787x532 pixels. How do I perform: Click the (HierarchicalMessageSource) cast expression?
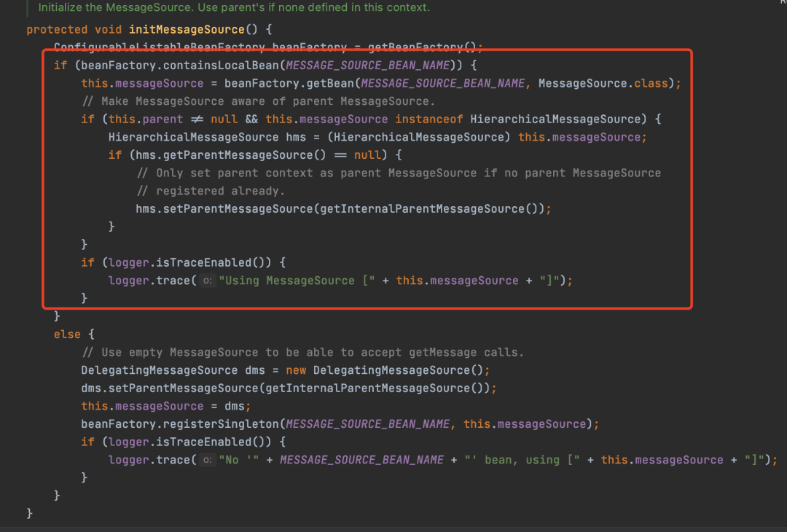(x=419, y=137)
